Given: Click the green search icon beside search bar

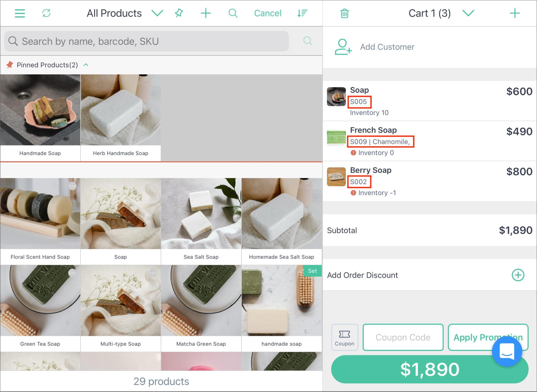Looking at the screenshot, I should pos(308,41).
